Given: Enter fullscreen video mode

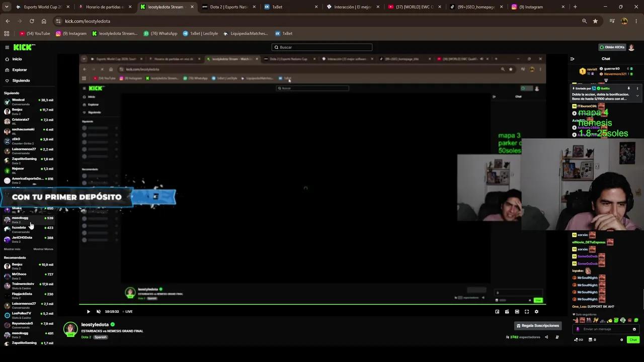Looking at the screenshot, I should coord(527,312).
